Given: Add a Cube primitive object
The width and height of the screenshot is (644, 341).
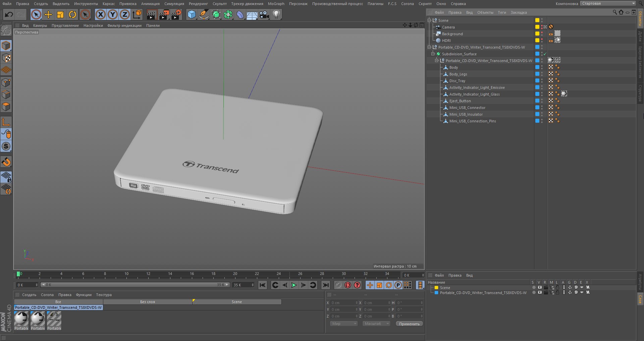Looking at the screenshot, I should 192,14.
